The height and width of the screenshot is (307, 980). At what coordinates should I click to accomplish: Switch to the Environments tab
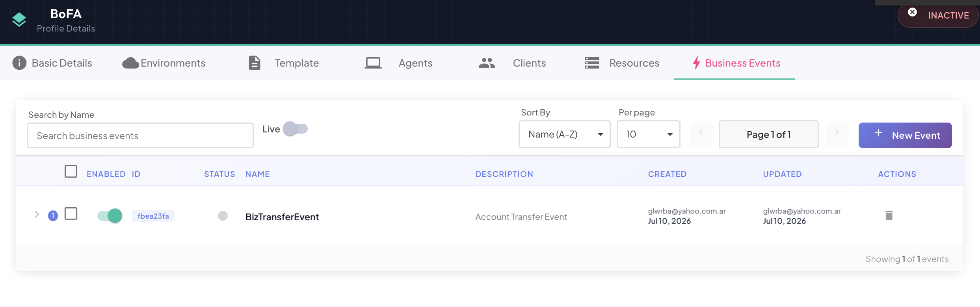[x=164, y=63]
